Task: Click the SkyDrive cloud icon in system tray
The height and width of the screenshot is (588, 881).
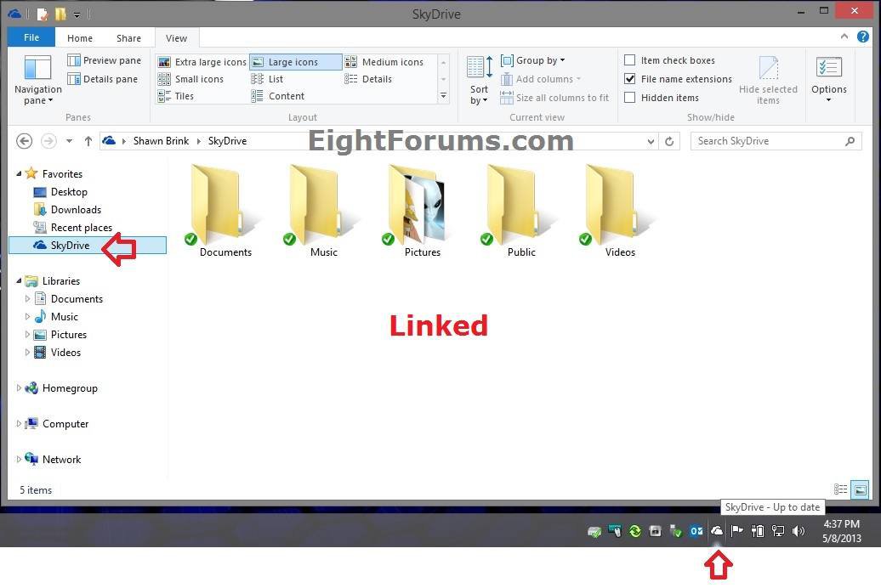Action: point(718,531)
